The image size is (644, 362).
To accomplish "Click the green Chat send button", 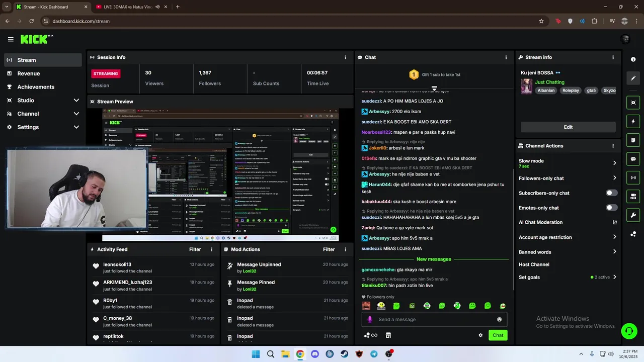I will (498, 335).
